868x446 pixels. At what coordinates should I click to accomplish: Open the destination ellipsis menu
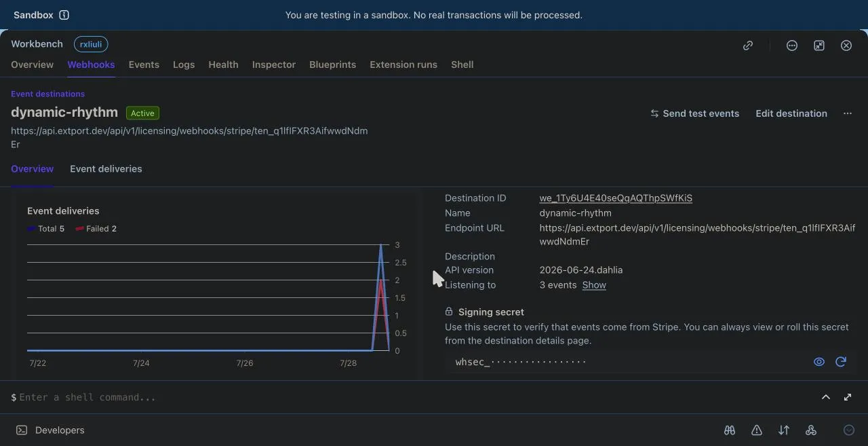pyautogui.click(x=847, y=113)
